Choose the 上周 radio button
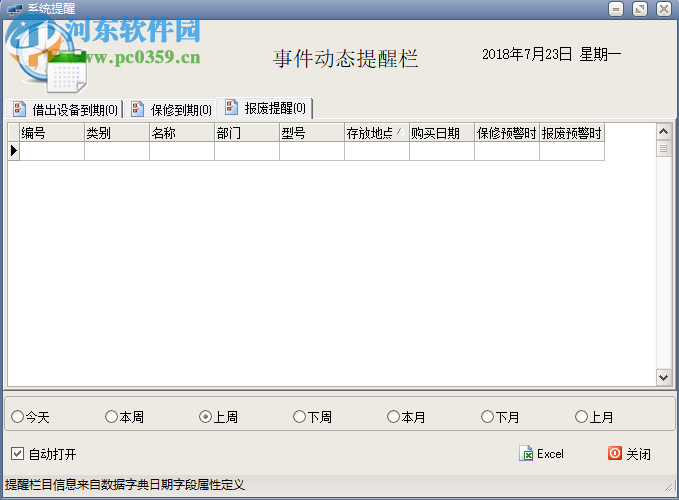The width and height of the screenshot is (679, 500). [218, 417]
